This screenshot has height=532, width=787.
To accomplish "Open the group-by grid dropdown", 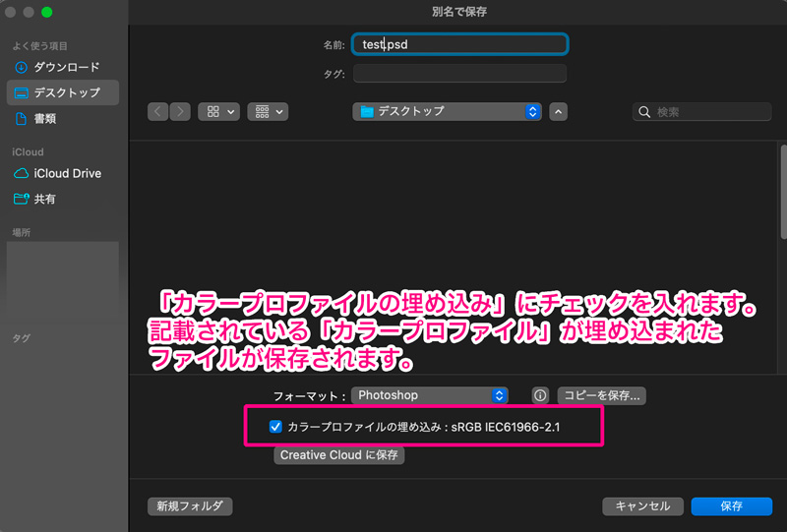I will click(268, 112).
